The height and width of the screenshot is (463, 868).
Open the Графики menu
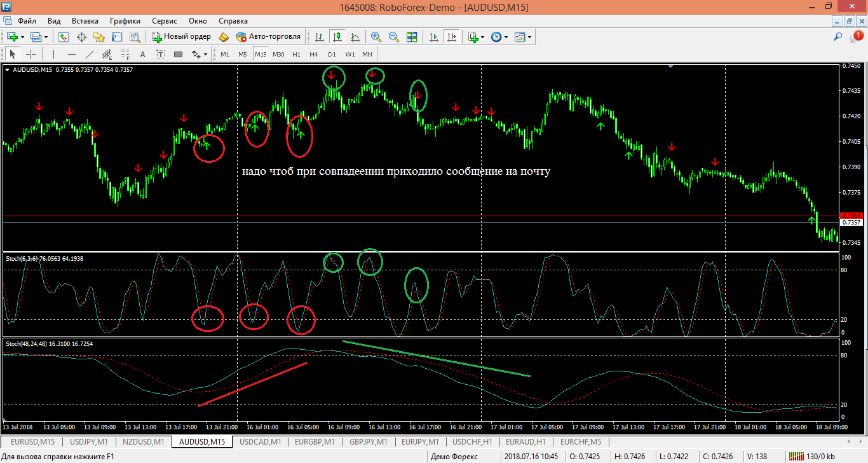click(x=125, y=20)
